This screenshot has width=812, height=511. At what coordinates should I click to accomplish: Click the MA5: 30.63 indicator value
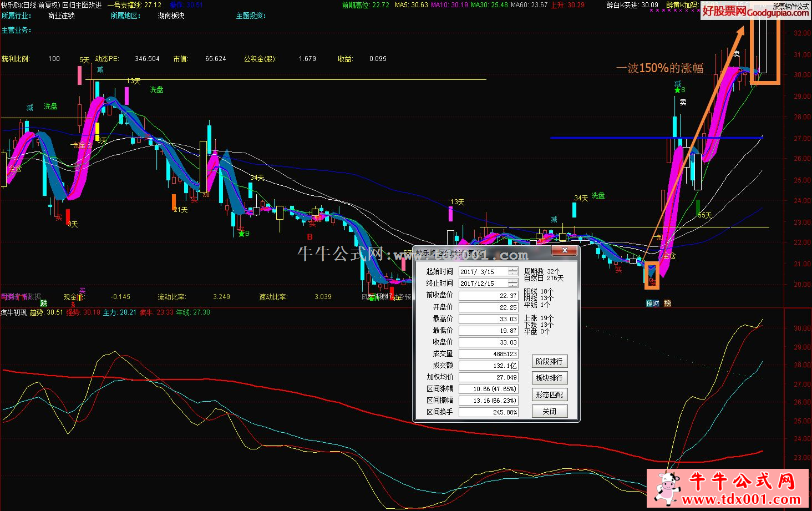412,5
